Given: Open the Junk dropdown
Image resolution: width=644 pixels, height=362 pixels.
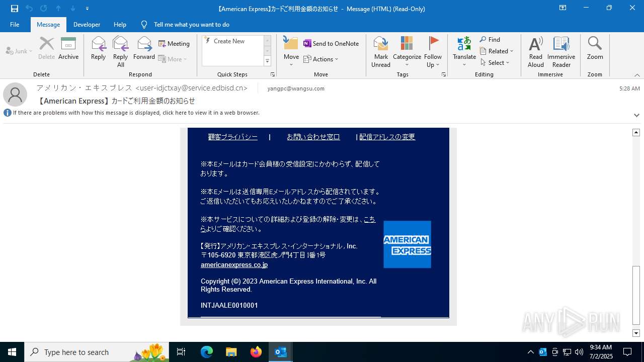Looking at the screenshot, I should 19,51.
